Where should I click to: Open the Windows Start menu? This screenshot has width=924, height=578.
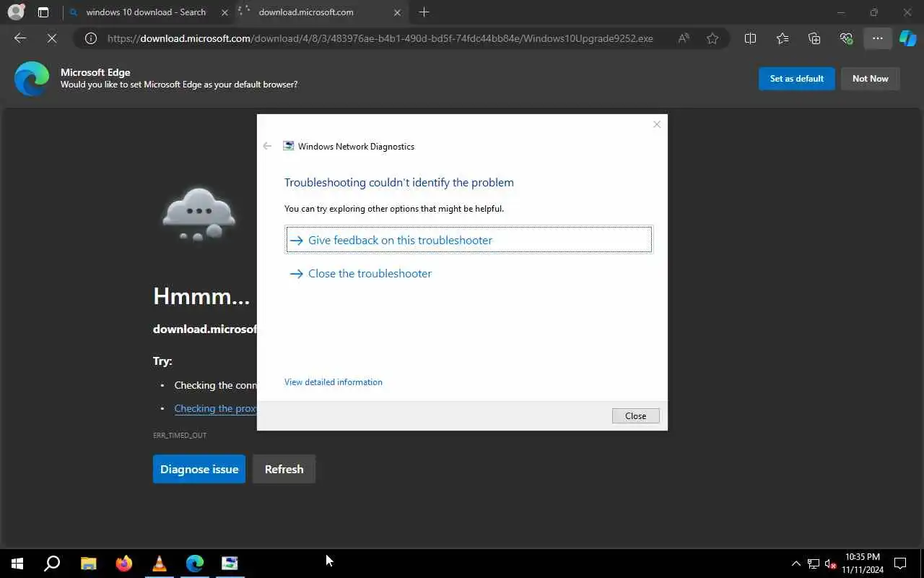coord(17,564)
